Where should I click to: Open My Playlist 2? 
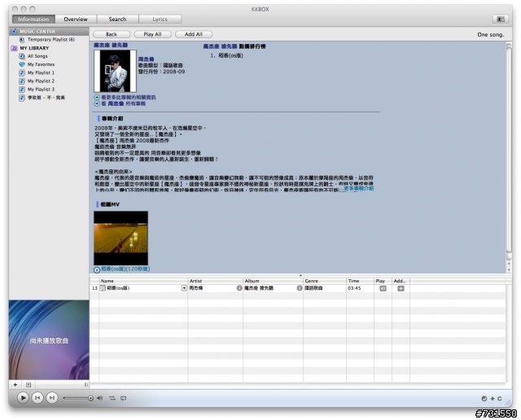[41, 81]
